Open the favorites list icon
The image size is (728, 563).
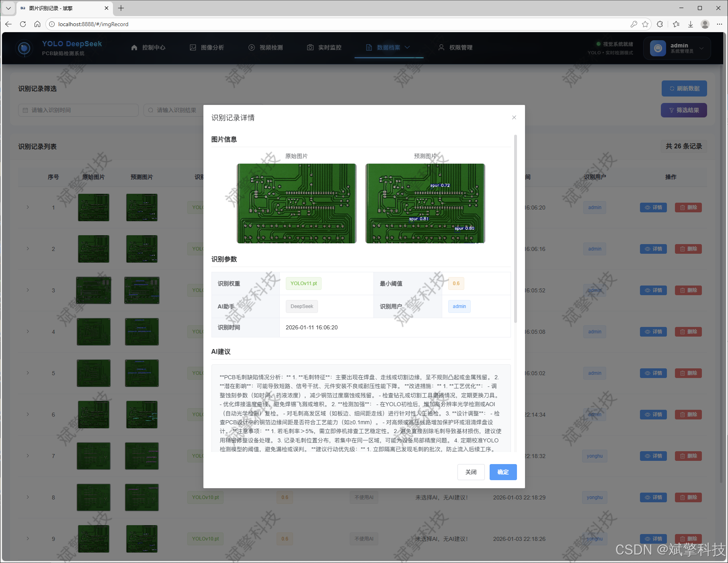click(676, 24)
